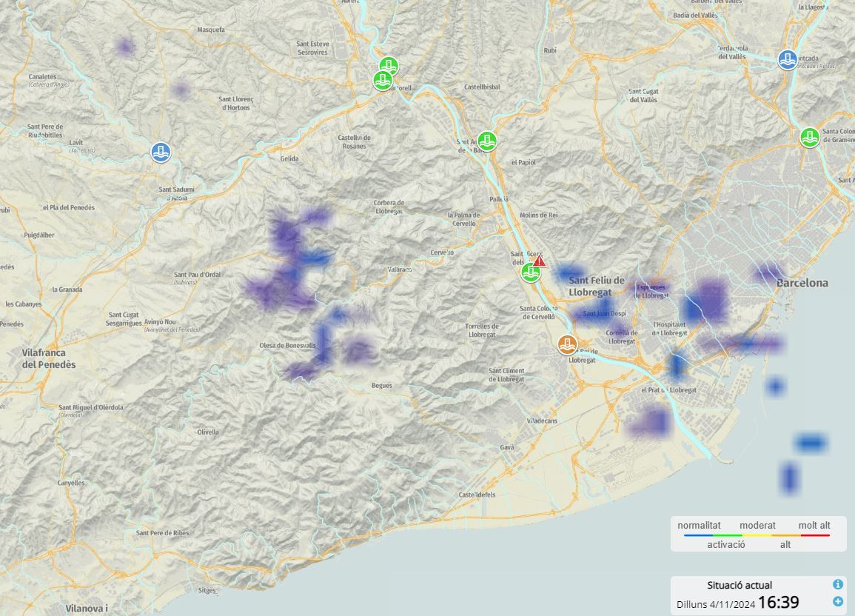Click the time readout '16:39'

779,602
